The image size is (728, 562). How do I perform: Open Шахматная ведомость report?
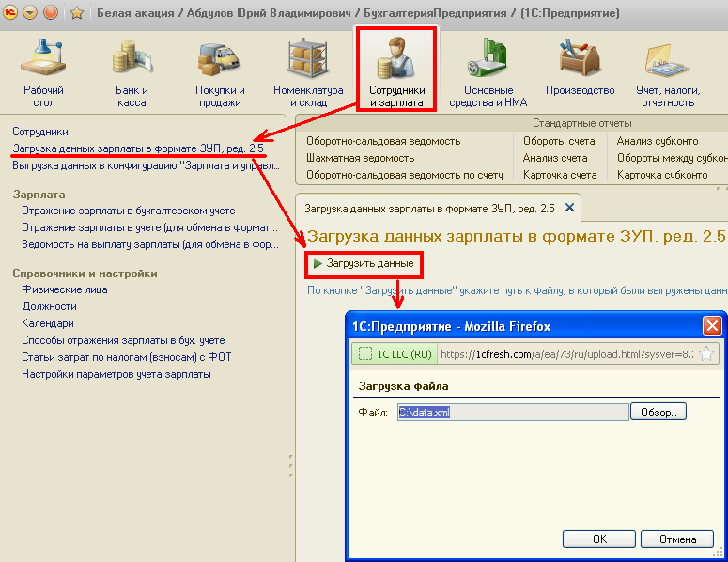[x=361, y=158]
